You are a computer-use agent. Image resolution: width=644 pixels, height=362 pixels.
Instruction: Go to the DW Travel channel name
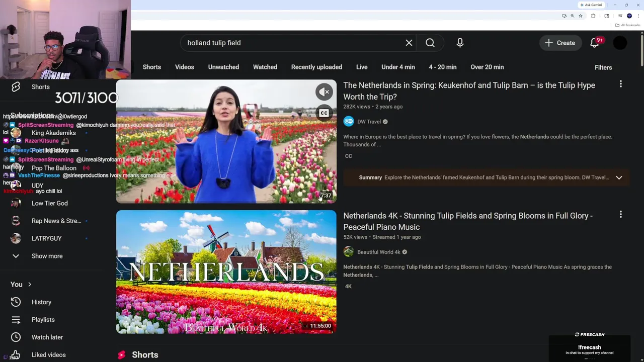[369, 122]
